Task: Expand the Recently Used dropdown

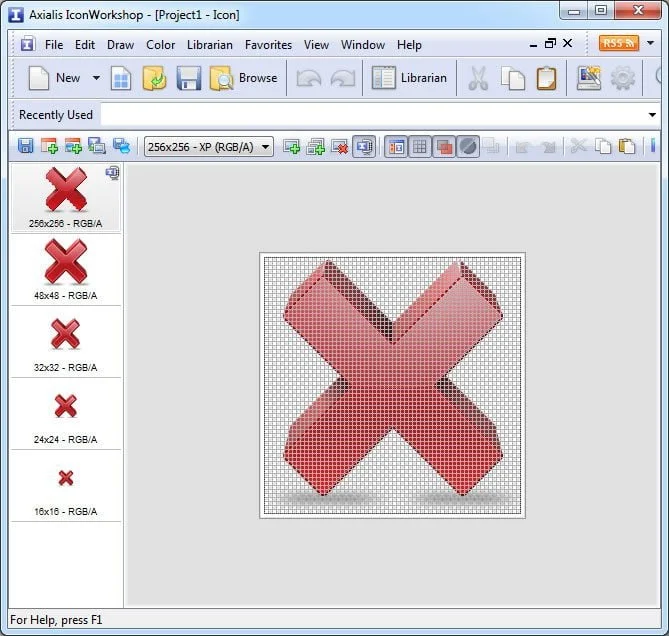Action: [652, 115]
